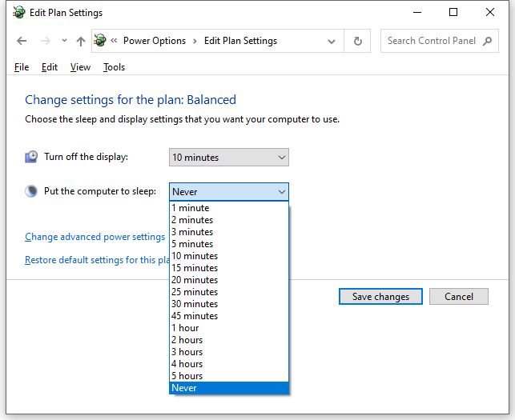Click the display monitor clock icon
The height and width of the screenshot is (420, 515).
[x=31, y=157]
